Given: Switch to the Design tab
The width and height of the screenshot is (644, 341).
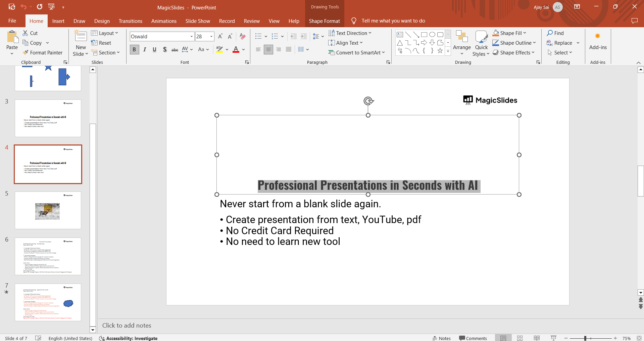Looking at the screenshot, I should tap(102, 21).
